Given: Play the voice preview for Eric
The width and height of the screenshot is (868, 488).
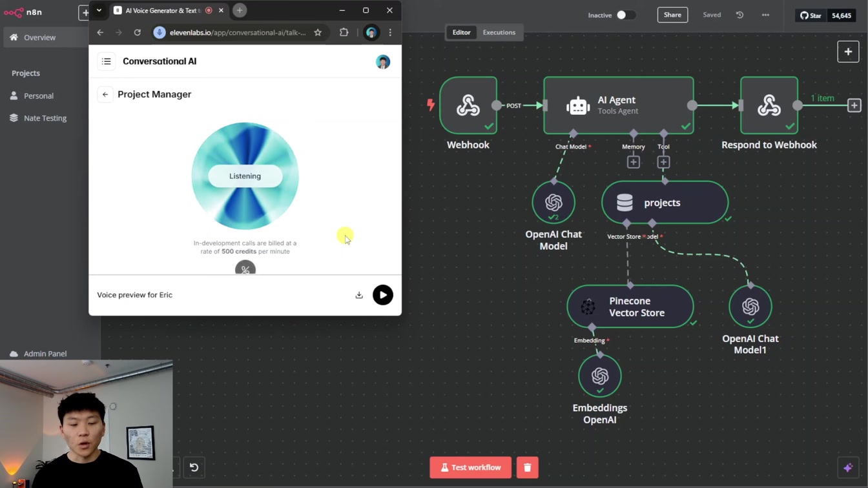Looking at the screenshot, I should 383,295.
